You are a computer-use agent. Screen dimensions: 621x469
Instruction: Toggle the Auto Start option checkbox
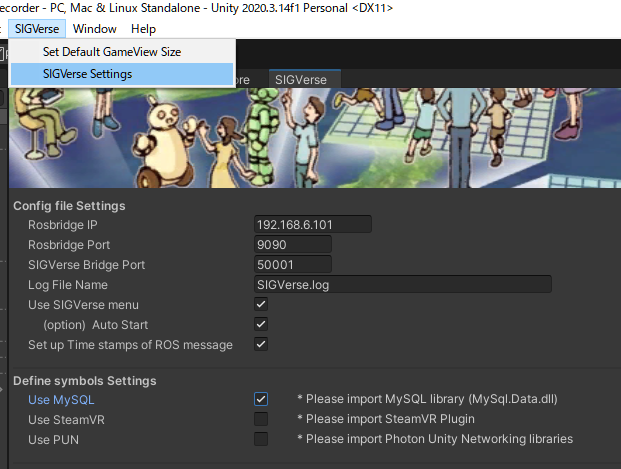pos(261,324)
